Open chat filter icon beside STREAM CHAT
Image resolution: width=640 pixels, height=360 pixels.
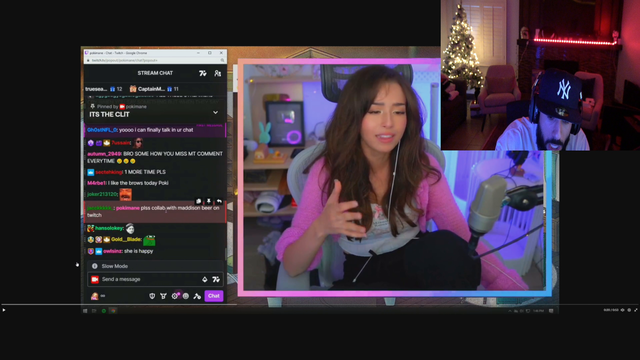pyautogui.click(x=203, y=73)
